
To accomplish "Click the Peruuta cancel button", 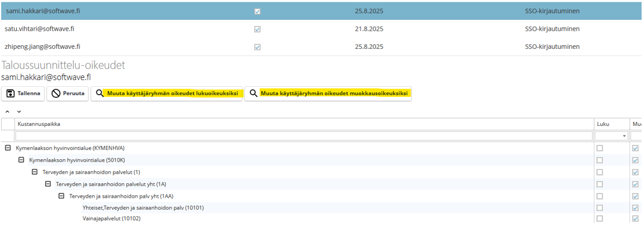I will (x=68, y=94).
